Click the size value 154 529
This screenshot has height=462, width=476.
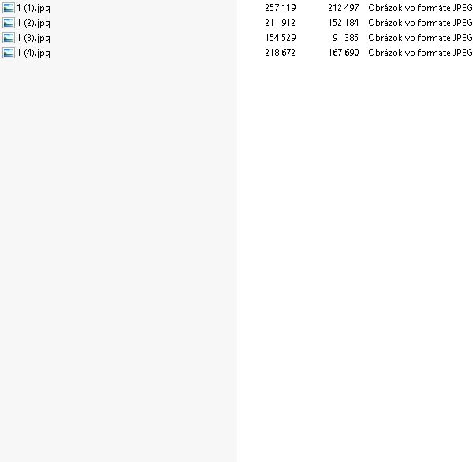(281, 38)
